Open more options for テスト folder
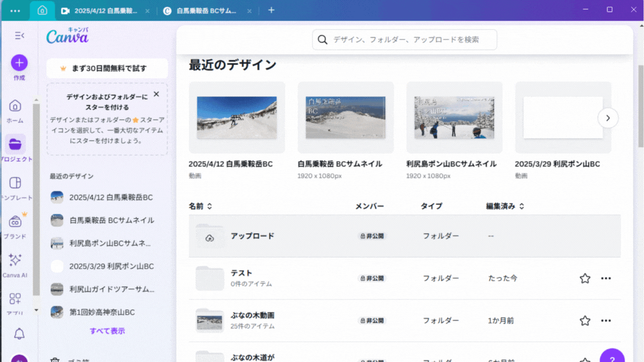The height and width of the screenshot is (362, 644). (x=606, y=278)
